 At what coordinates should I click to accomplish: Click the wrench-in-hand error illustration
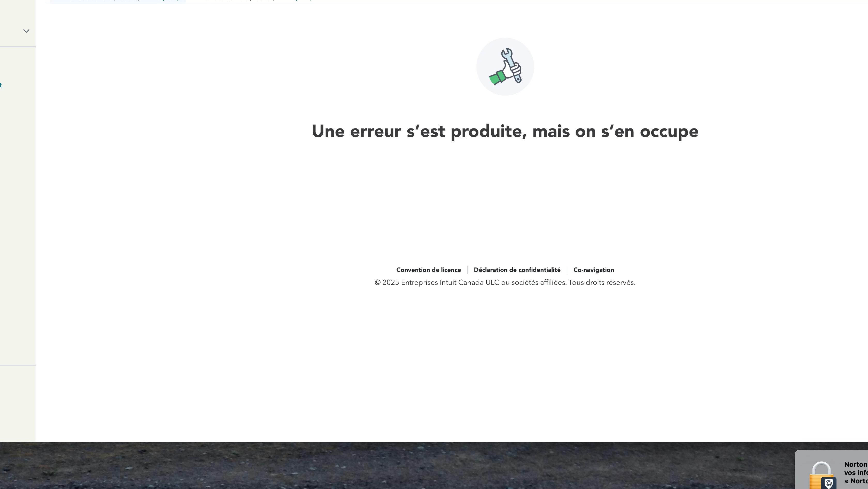[x=505, y=66]
